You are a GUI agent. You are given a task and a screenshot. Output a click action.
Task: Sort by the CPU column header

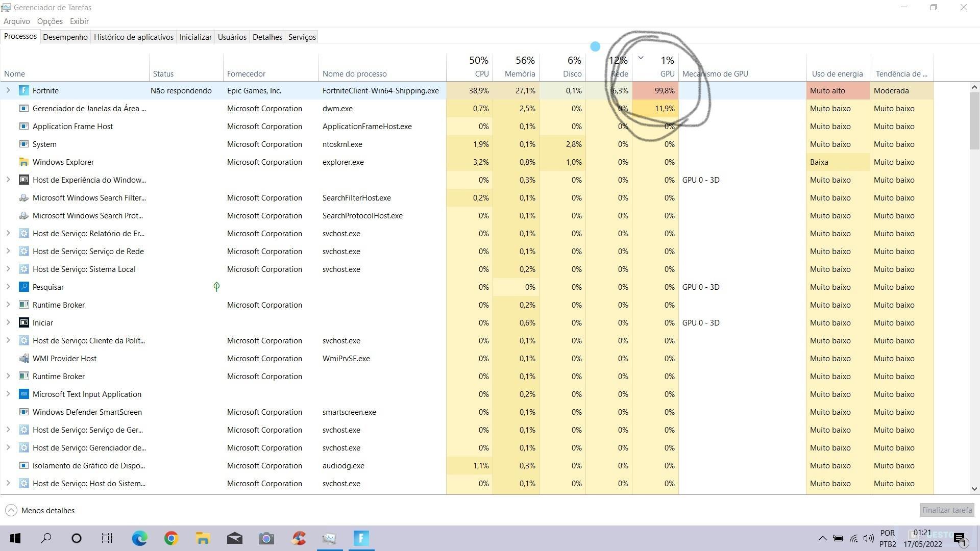click(470, 67)
